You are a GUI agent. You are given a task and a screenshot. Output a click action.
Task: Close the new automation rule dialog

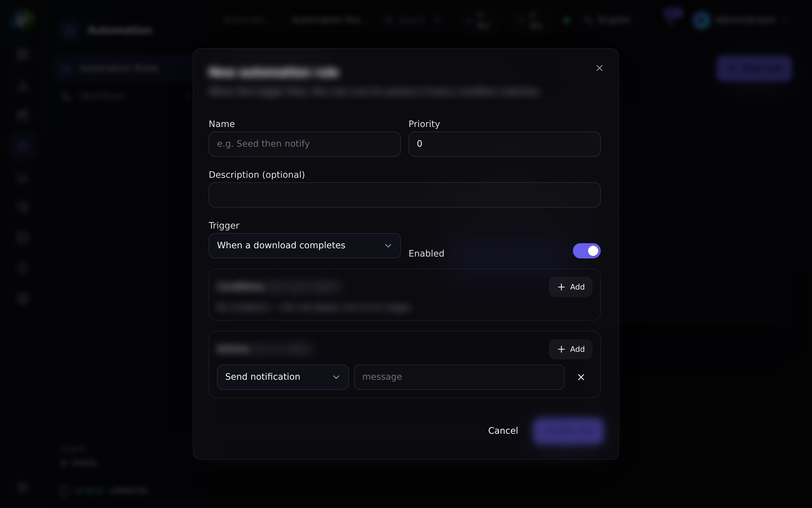click(x=599, y=68)
